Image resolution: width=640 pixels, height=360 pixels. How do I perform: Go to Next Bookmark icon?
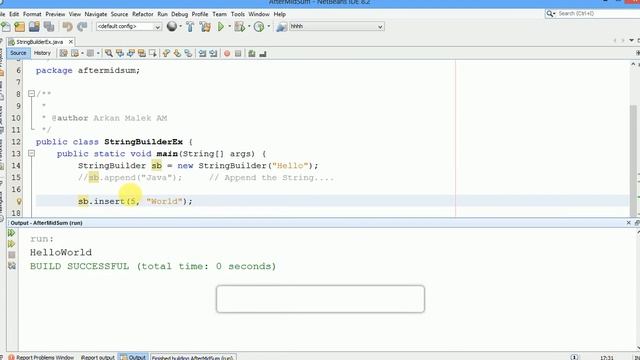click(177, 53)
